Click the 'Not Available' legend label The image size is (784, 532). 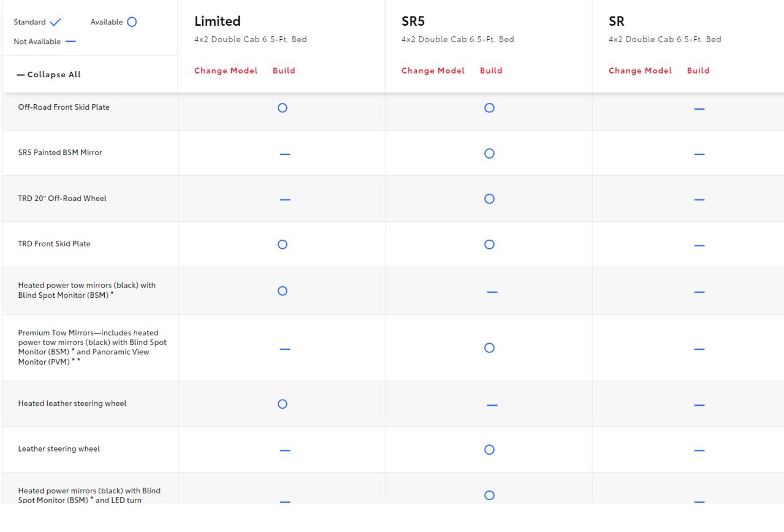(x=37, y=42)
